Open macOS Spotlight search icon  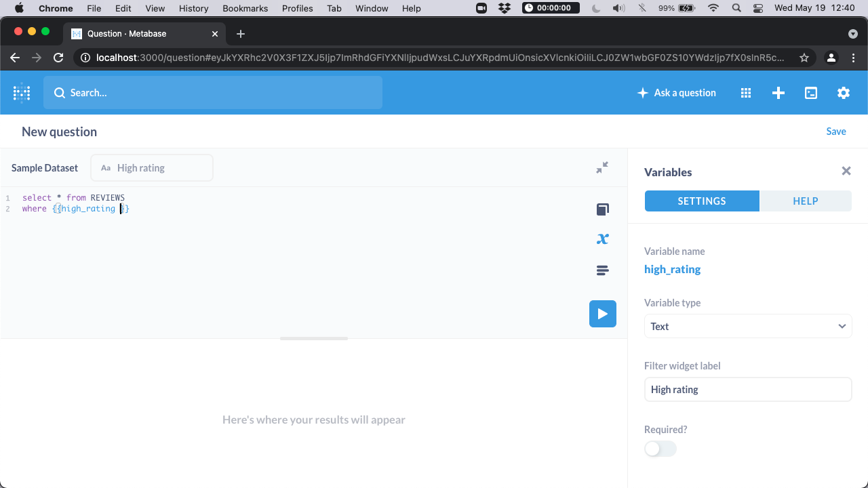click(x=736, y=8)
